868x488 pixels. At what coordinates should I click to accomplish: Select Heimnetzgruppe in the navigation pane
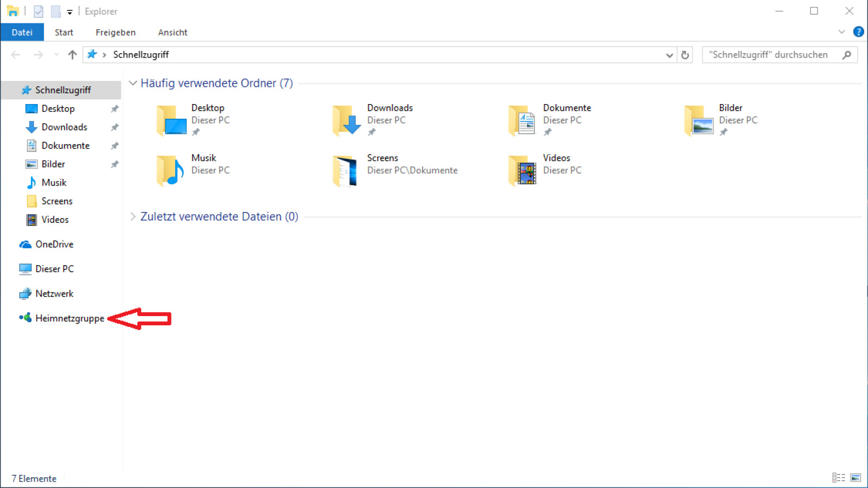(x=69, y=318)
